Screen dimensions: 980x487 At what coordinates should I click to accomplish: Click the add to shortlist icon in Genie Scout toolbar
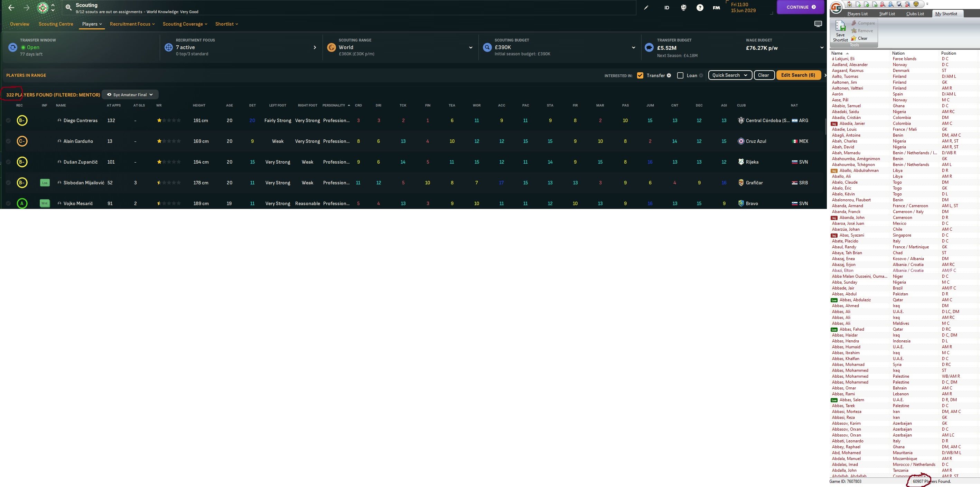[x=866, y=4]
